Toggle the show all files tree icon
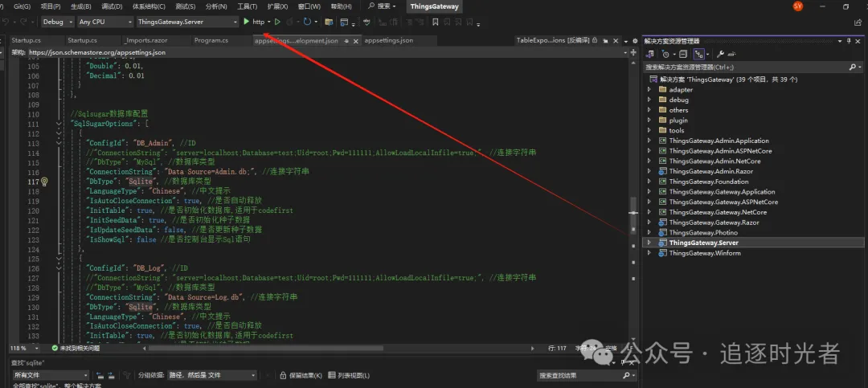The height and width of the screenshot is (388, 868). [699, 55]
